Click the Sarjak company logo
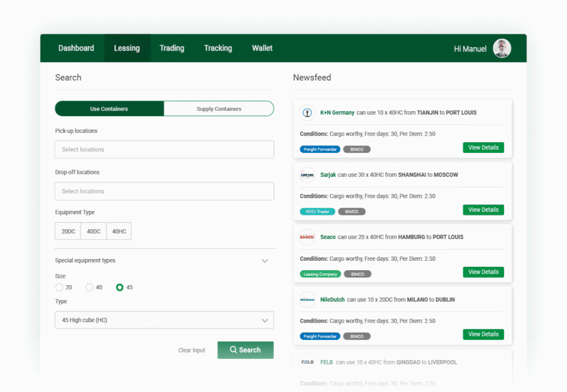The width and height of the screenshot is (567, 392). tap(307, 175)
